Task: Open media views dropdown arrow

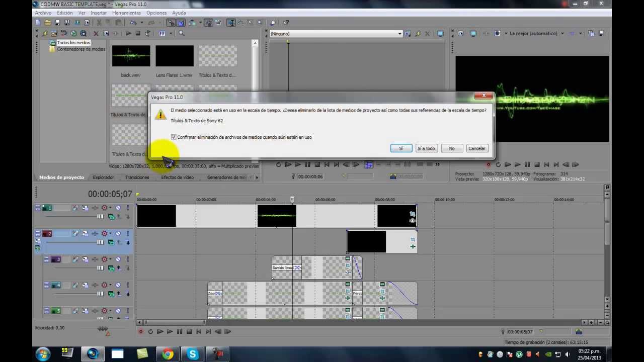Action: [x=171, y=34]
